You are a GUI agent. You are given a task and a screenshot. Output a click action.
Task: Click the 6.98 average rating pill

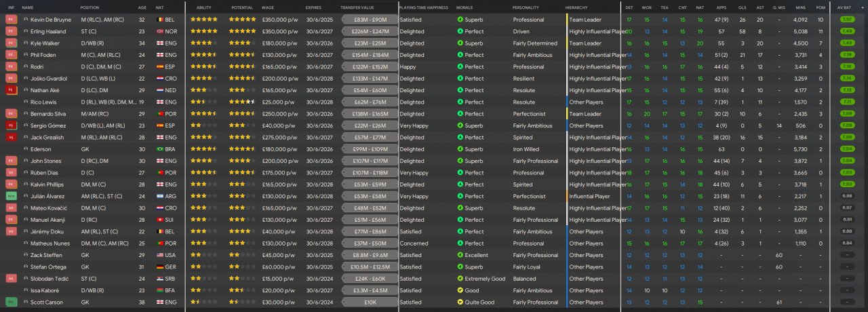tap(846, 196)
